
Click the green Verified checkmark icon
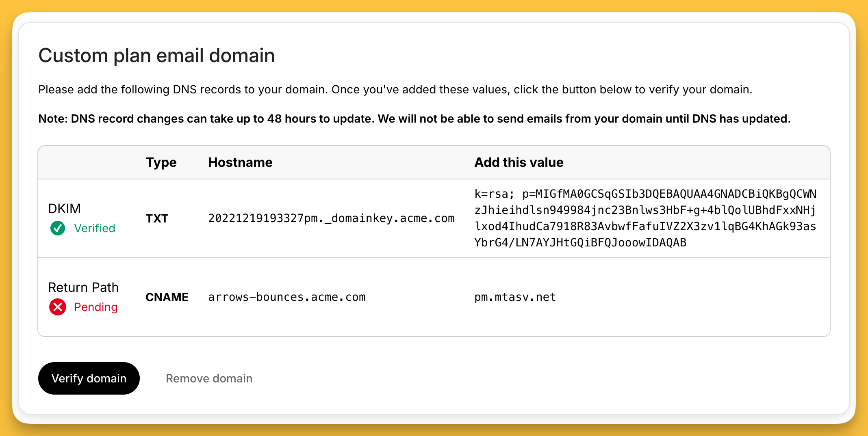tap(58, 228)
